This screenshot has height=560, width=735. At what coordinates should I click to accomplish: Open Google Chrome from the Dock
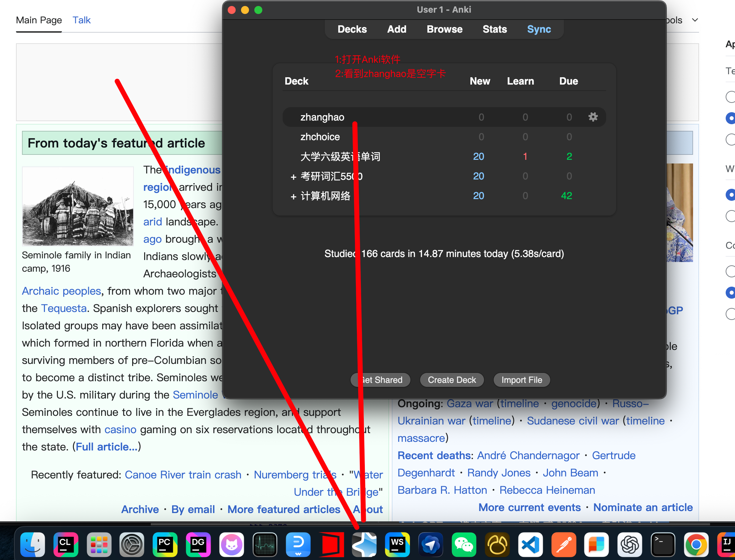(696, 545)
